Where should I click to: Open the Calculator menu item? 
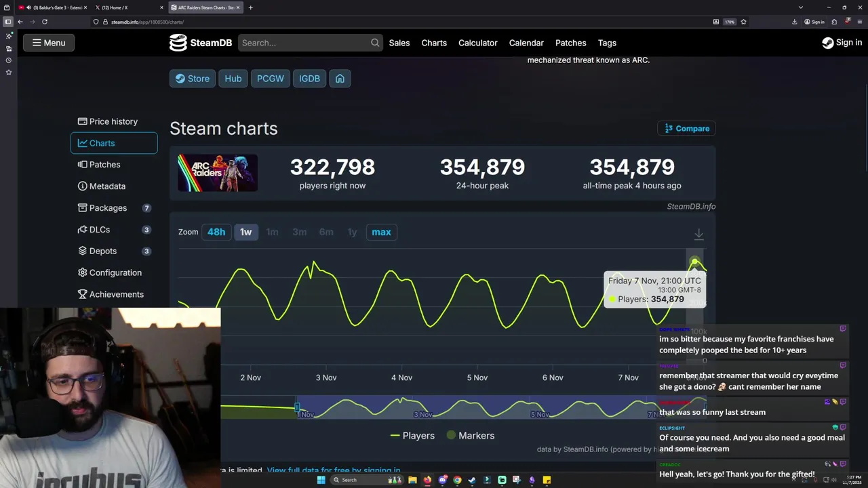(x=478, y=43)
